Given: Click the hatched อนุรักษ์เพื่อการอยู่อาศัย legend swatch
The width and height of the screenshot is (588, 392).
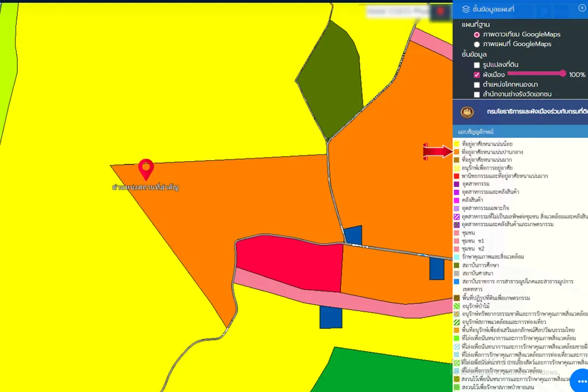Looking at the screenshot, I should tap(457, 168).
